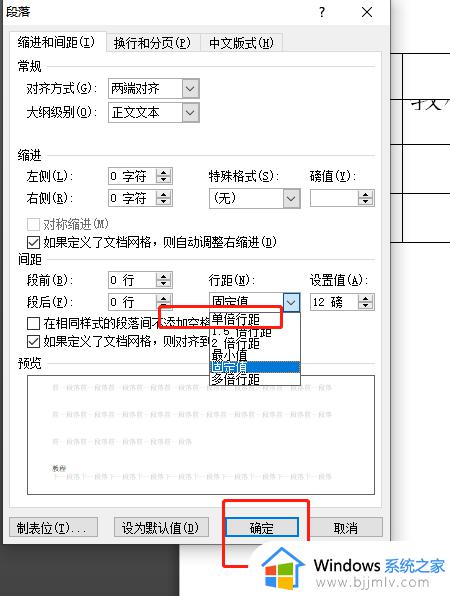Adjust the 段后 spacing spinner arrows
The height and width of the screenshot is (596, 450).
pyautogui.click(x=164, y=302)
